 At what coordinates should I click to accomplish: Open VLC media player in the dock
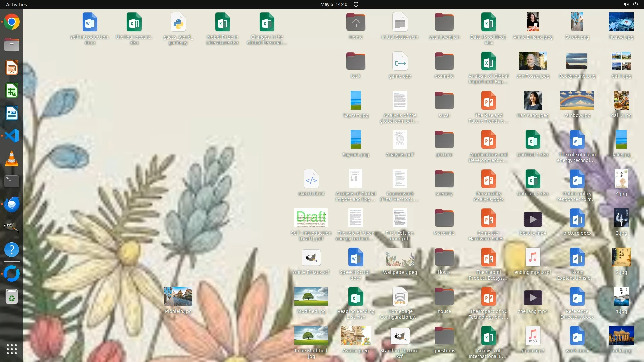[12, 159]
